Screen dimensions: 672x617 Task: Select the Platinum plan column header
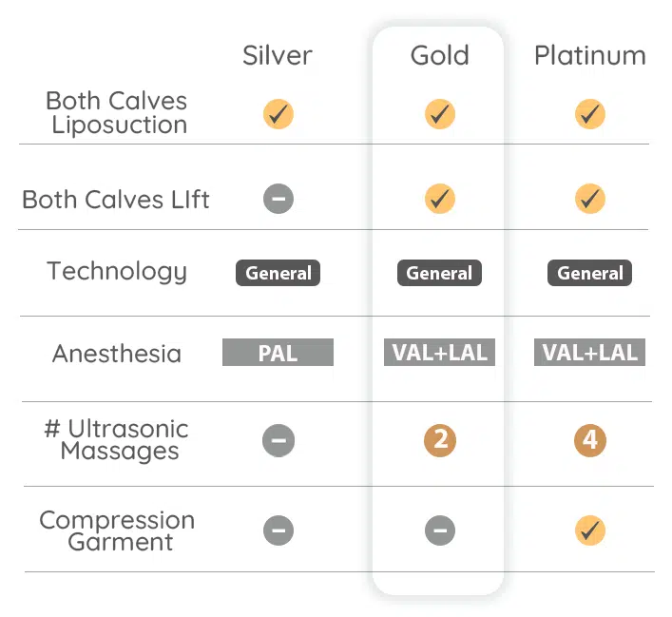pyautogui.click(x=589, y=55)
